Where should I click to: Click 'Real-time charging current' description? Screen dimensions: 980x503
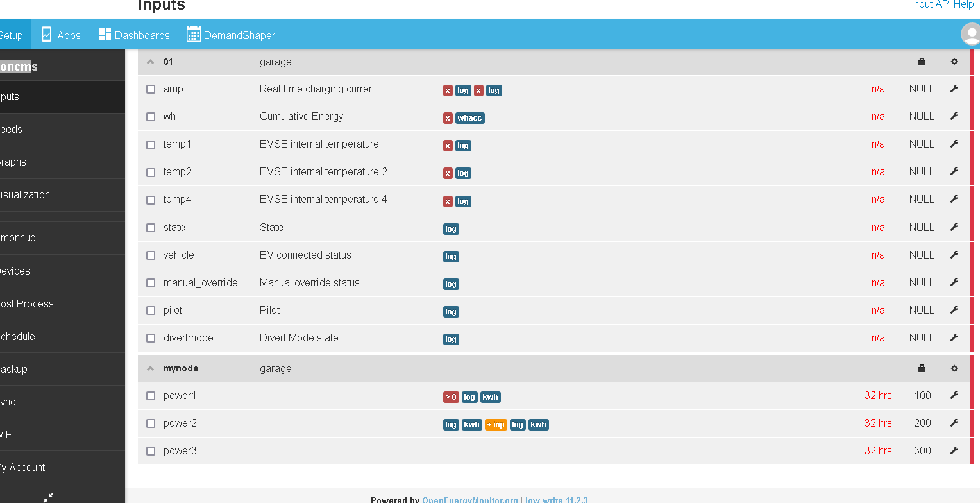coord(318,89)
